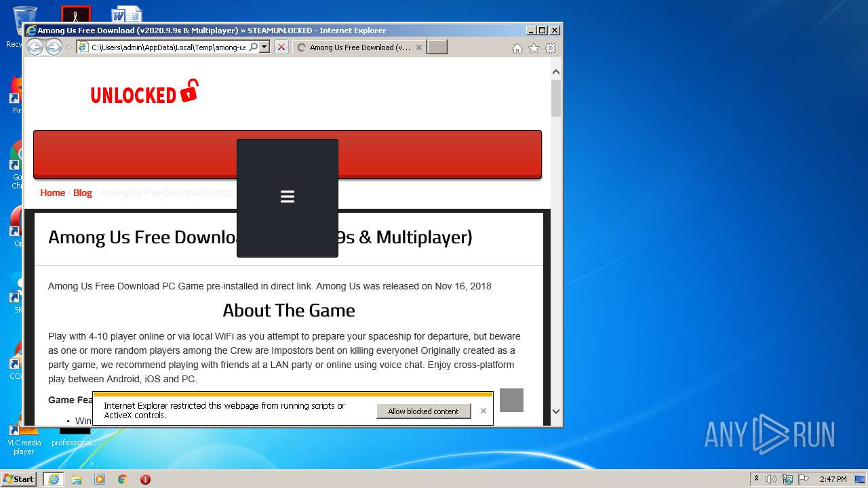Click the 2:47 PM taskbar clock
Image resolution: width=868 pixels, height=488 pixels.
click(833, 479)
